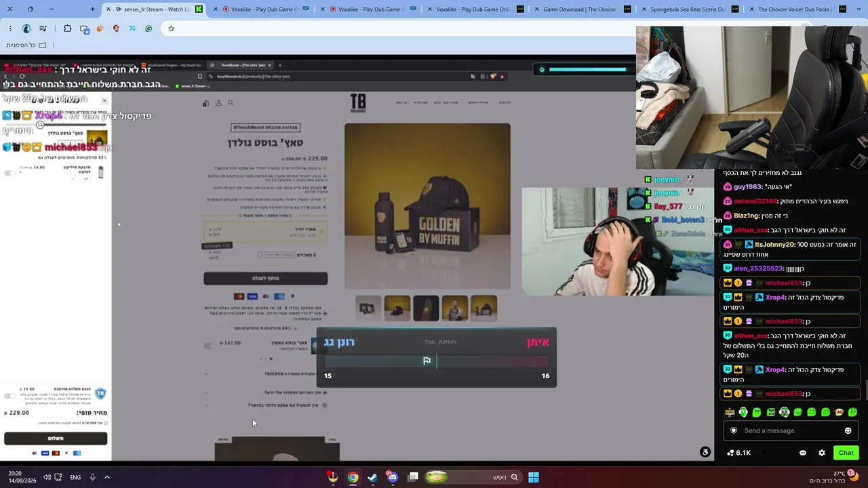Click username michael853 in last chat message
868x488 pixels.
click(x=783, y=394)
